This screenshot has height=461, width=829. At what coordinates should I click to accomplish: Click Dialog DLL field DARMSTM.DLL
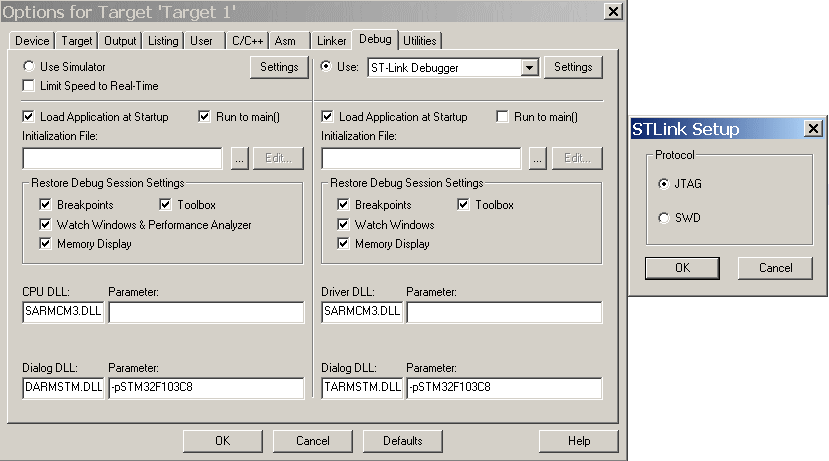pos(63,388)
